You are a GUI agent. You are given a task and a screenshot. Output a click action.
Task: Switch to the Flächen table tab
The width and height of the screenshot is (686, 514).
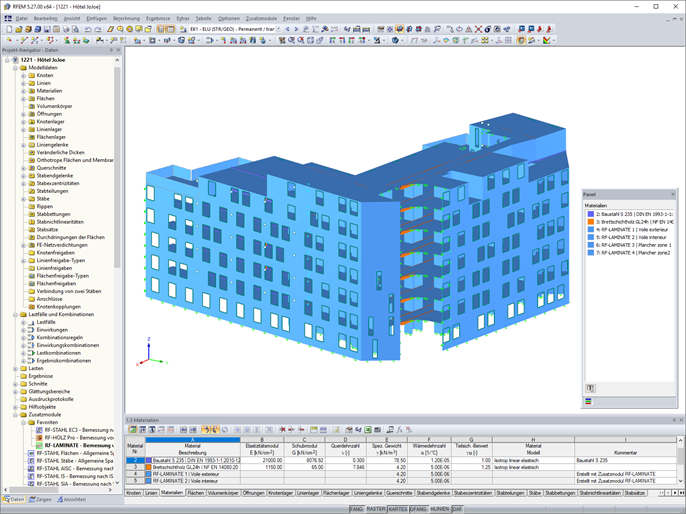(196, 493)
